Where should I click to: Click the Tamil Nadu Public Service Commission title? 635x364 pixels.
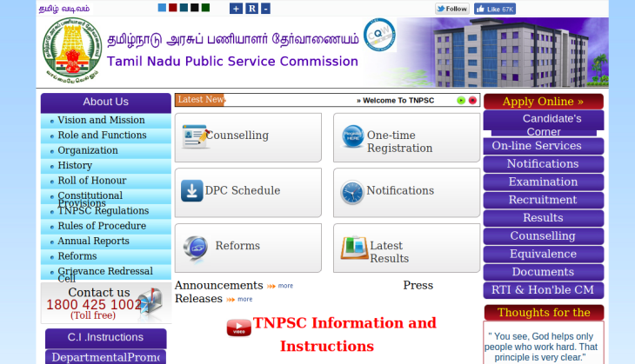click(232, 62)
